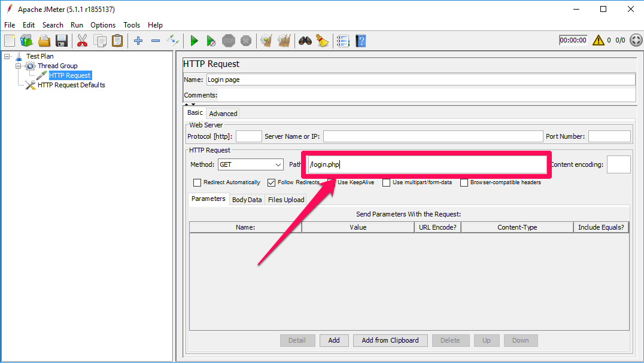Click the Cut scissors icon
This screenshot has height=363, width=644.
click(82, 41)
